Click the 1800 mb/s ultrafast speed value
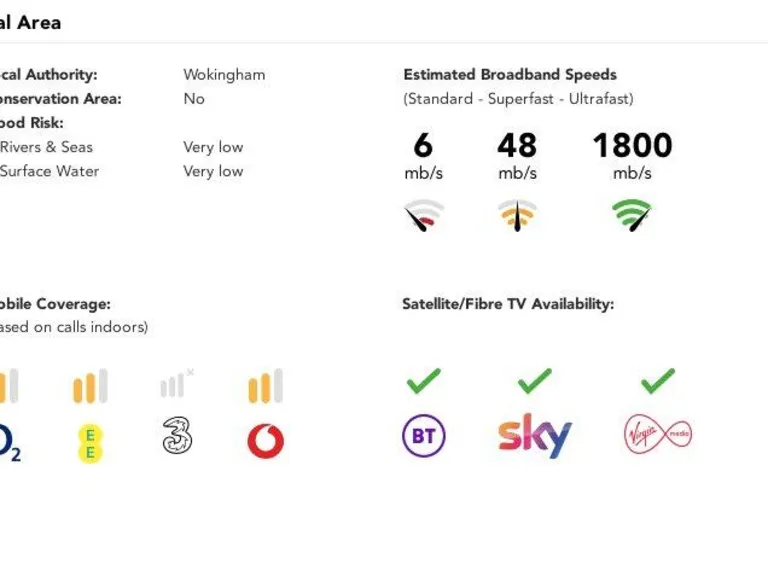The width and height of the screenshot is (768, 576). 632,146
